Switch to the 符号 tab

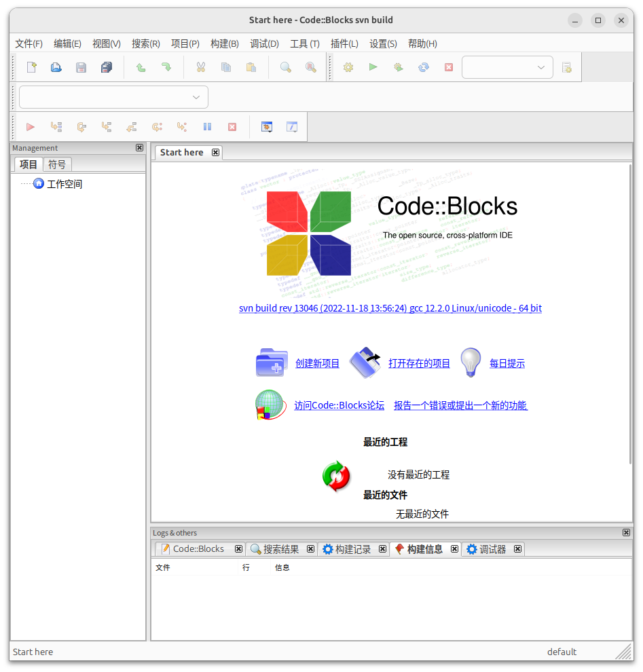pos(57,164)
